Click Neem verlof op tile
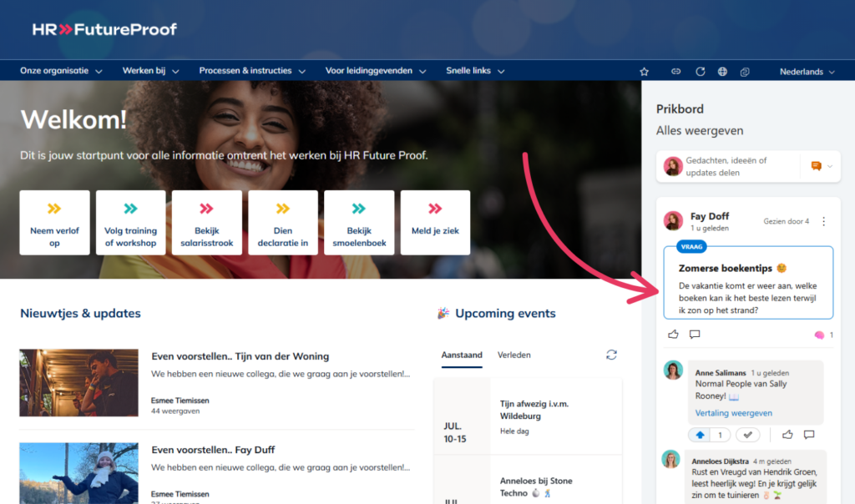This screenshot has height=504, width=855. [x=54, y=222]
